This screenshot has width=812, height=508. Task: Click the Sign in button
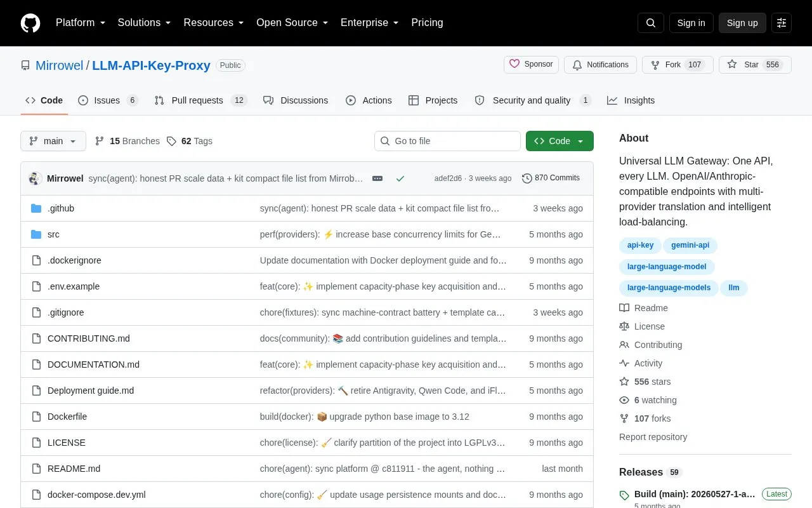tap(691, 23)
